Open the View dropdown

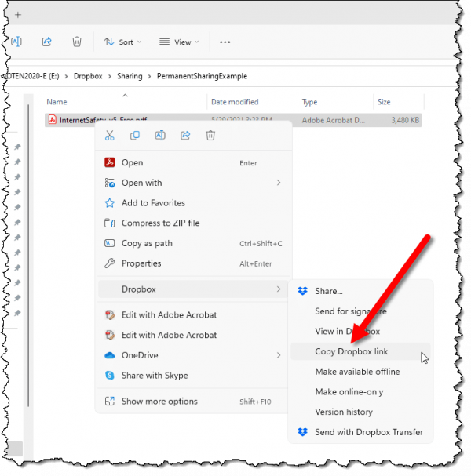tap(179, 42)
